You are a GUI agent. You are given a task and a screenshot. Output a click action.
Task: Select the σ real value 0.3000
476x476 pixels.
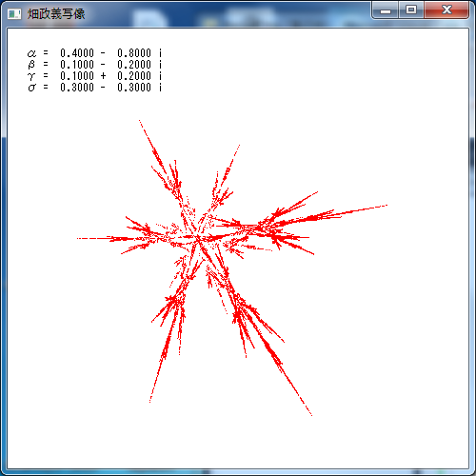coord(77,88)
